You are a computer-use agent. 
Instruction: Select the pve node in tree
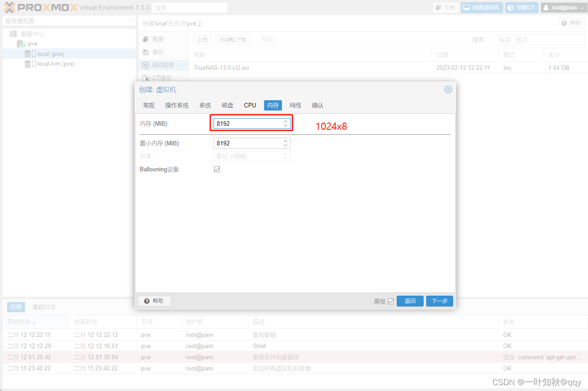pyautogui.click(x=33, y=44)
